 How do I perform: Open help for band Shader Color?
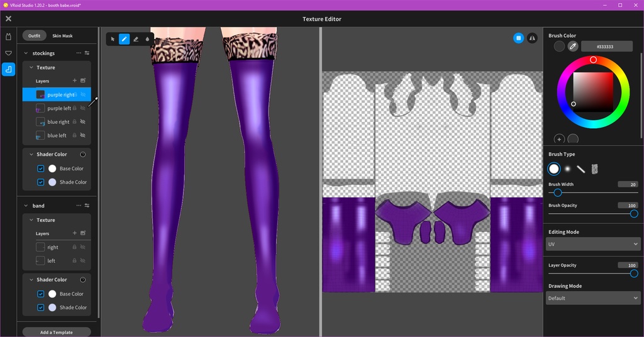pyautogui.click(x=82, y=280)
